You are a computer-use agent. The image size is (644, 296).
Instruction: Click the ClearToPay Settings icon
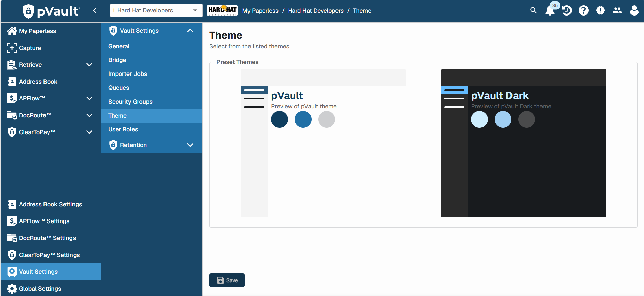(x=12, y=255)
